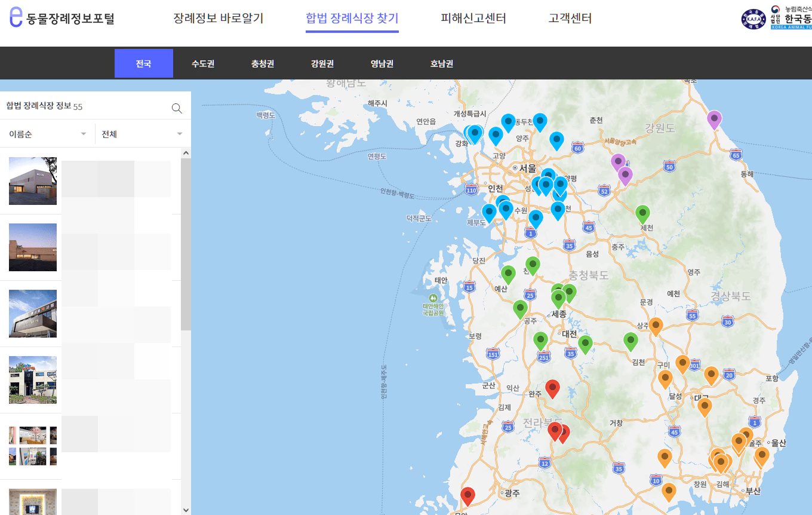Screen dimensions: 812x515
Task: Select the 전국 region tab
Action: tap(144, 63)
